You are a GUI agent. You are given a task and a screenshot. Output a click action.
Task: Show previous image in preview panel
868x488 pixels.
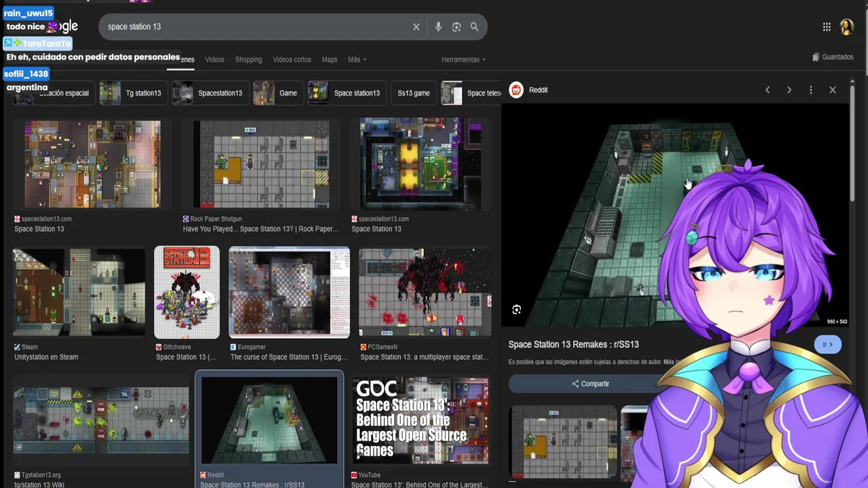pos(768,90)
